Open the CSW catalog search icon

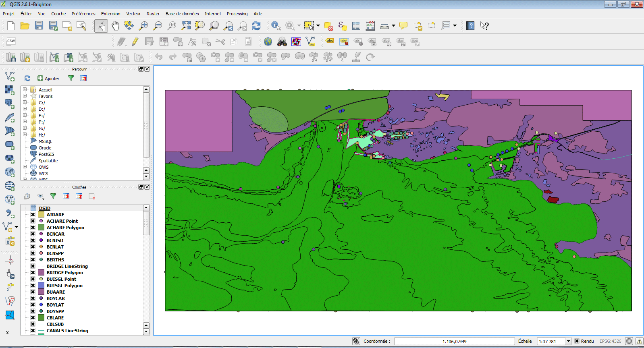coord(11,41)
